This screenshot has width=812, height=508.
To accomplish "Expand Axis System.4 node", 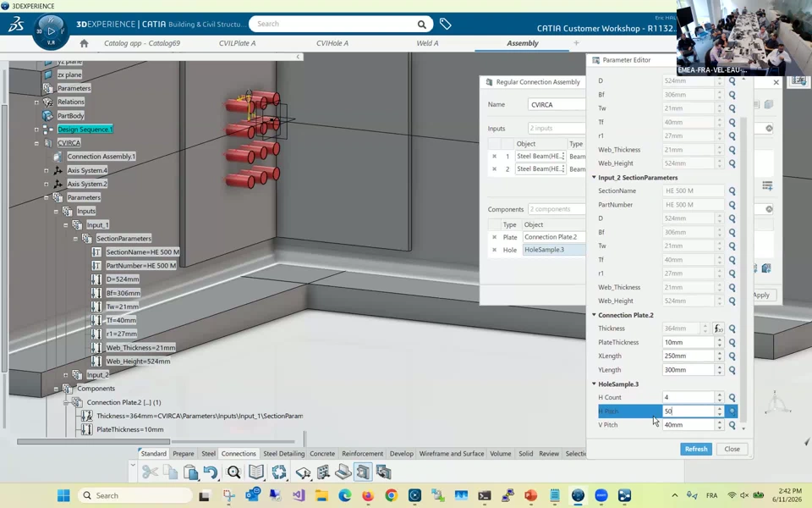I will pos(46,170).
